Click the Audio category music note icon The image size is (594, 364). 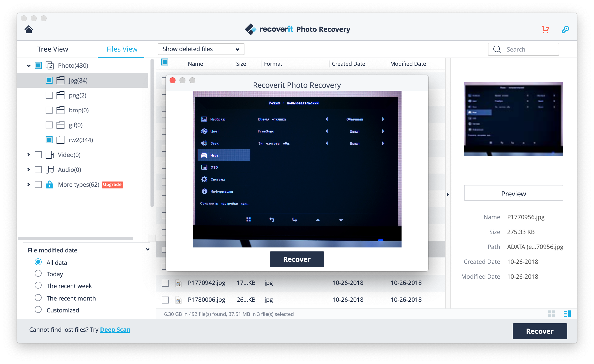[50, 170]
